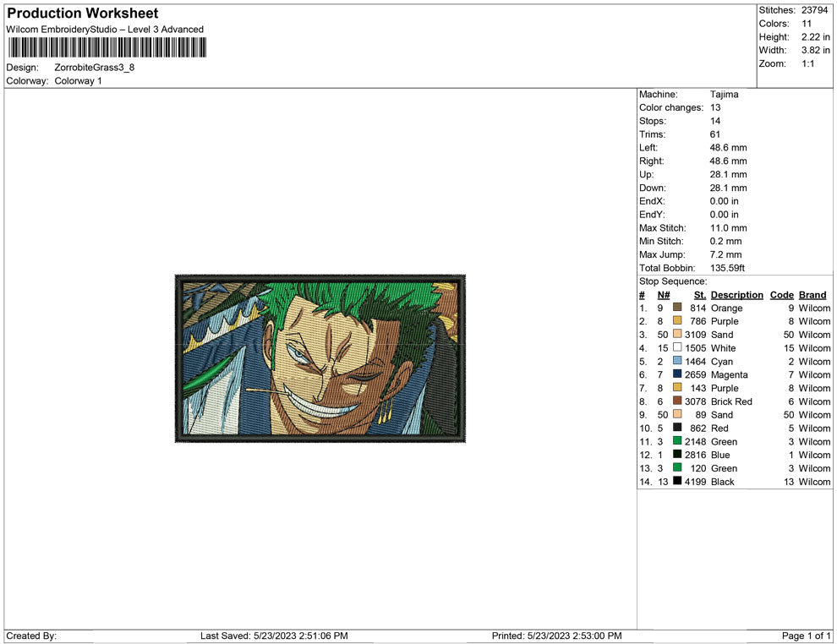837x644 pixels.
Task: Click the Color changes value 13
Action: [x=715, y=108]
